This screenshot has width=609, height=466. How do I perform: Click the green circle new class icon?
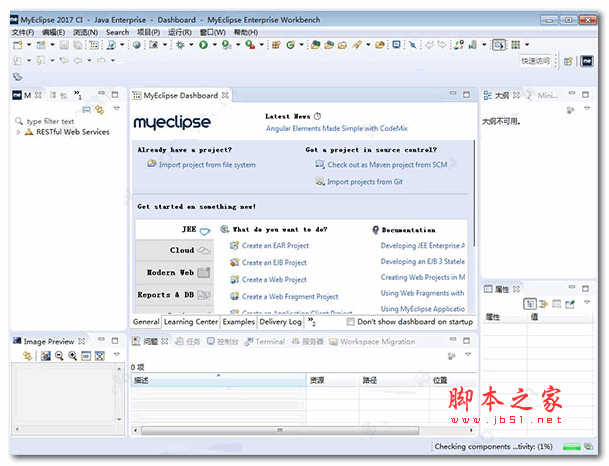point(290,45)
